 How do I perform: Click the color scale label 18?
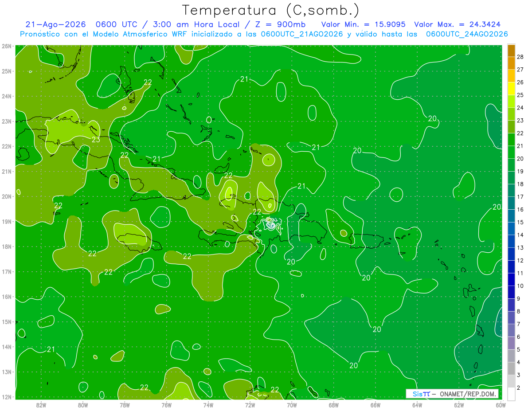pyautogui.click(x=520, y=184)
